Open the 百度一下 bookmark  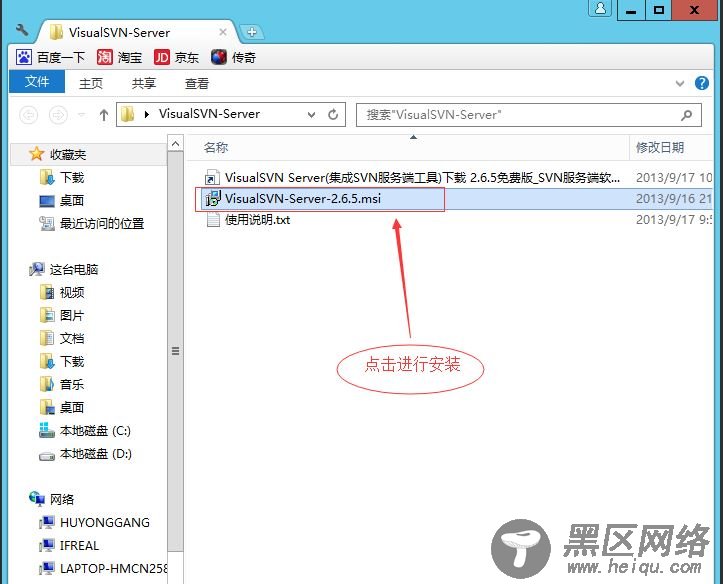[x=51, y=58]
